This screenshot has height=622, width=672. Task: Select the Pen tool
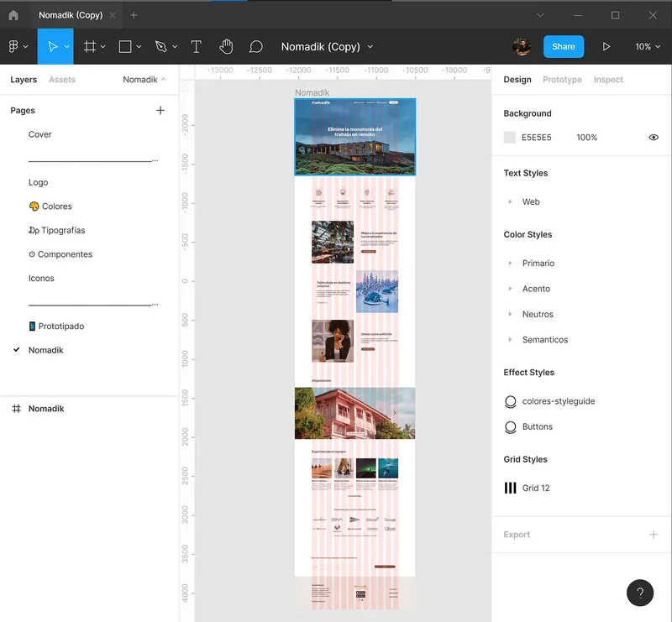[x=160, y=46]
